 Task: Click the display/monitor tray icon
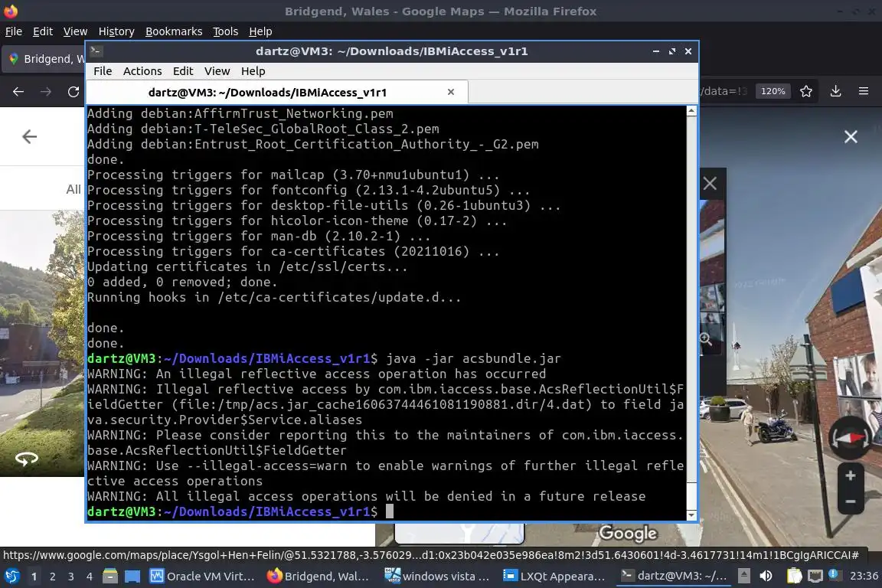coord(815,577)
